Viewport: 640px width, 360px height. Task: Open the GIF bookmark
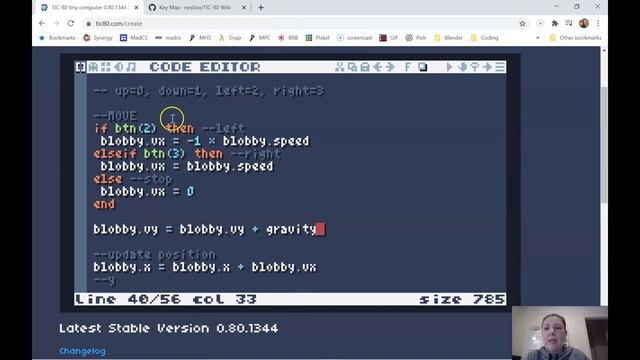click(389, 38)
